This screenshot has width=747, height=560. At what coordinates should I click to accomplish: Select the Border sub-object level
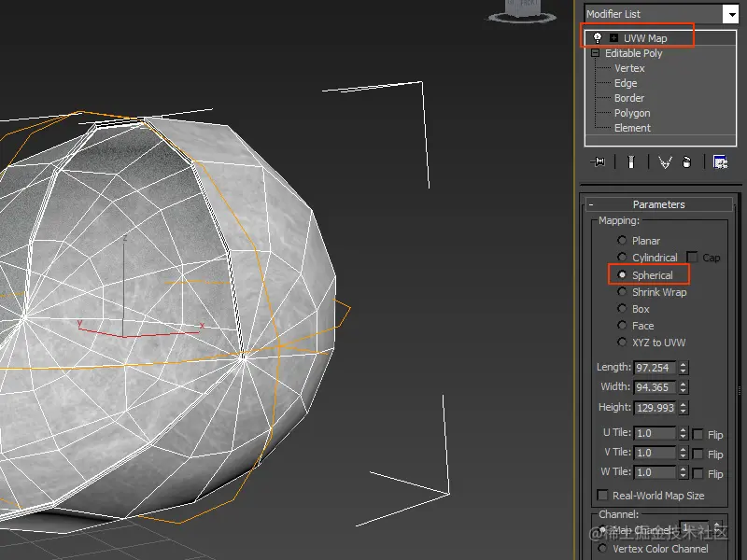[628, 98]
